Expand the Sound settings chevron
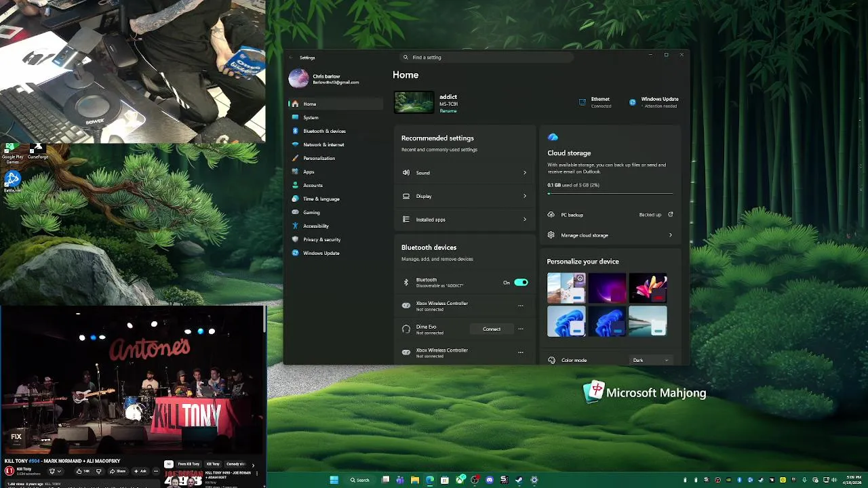868x488 pixels. point(524,173)
